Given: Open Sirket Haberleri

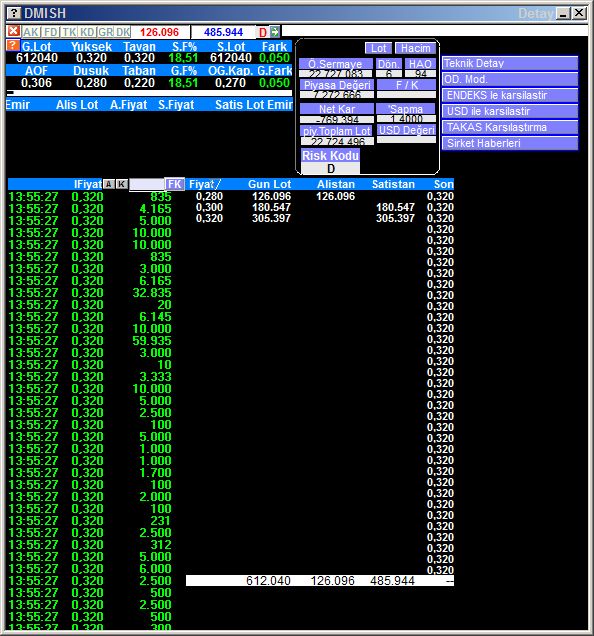Looking at the screenshot, I should [510, 143].
